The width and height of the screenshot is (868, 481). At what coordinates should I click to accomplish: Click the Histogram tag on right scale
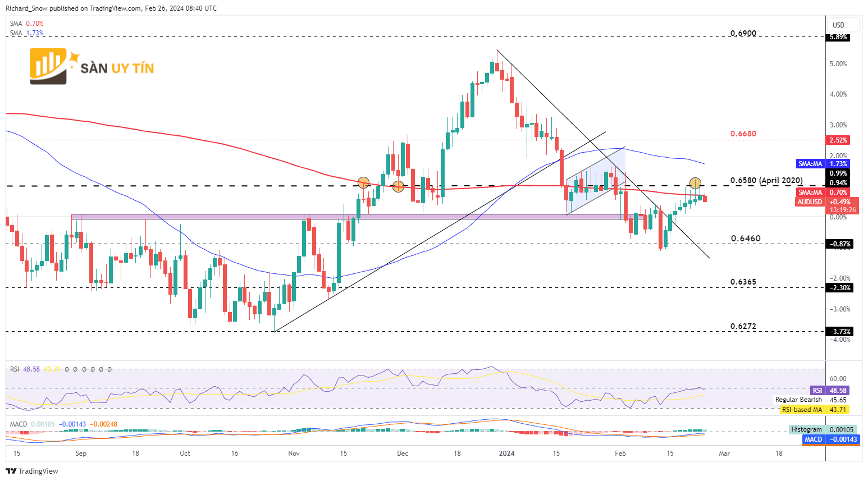806,429
